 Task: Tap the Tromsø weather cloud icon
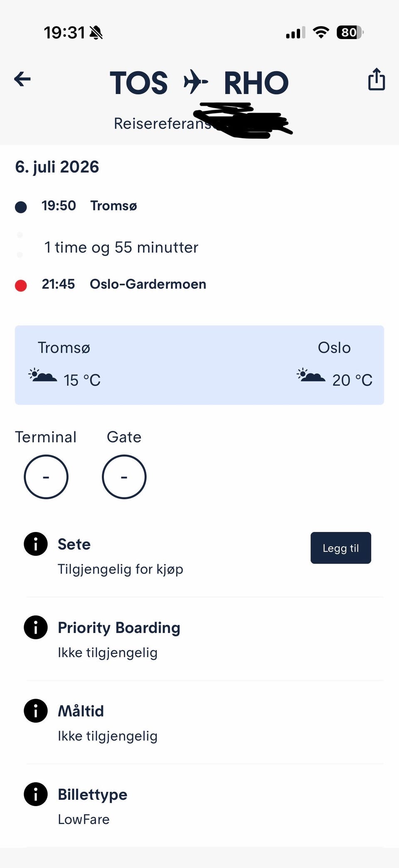43,375
